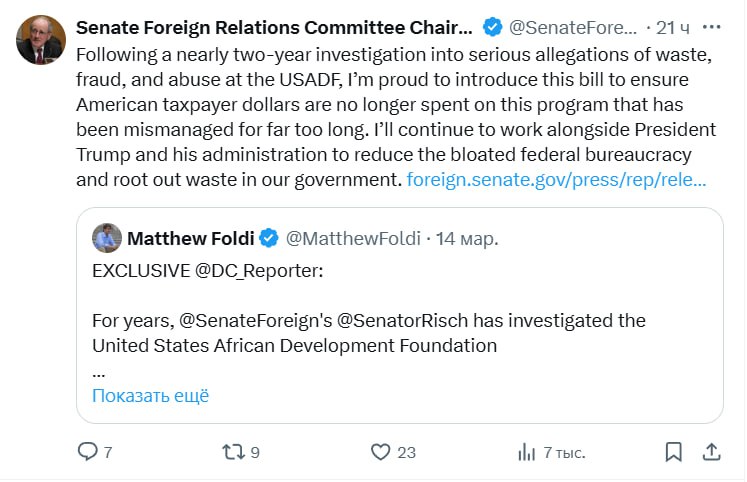Expand quoted tweet with Показать ещё
Screen dimensions: 747x482
click(150, 395)
